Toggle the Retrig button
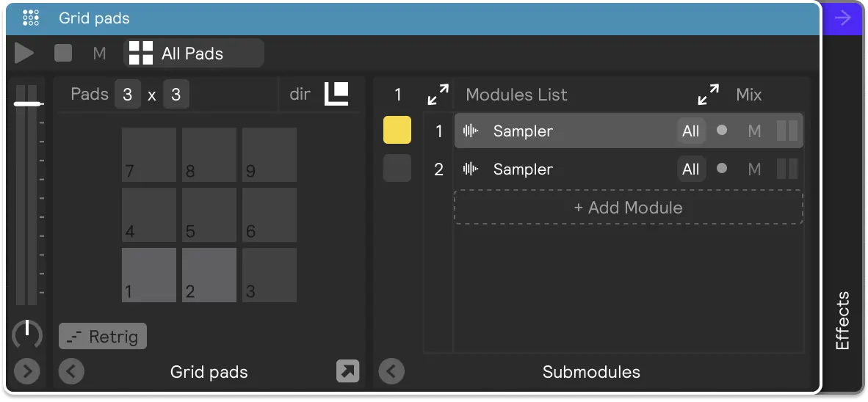This screenshot has width=868, height=402. tap(103, 336)
